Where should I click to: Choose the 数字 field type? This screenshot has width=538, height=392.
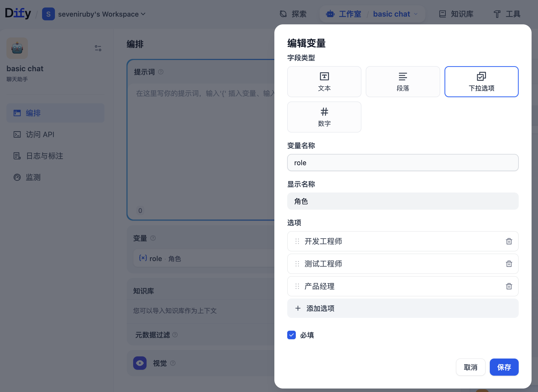pos(324,117)
